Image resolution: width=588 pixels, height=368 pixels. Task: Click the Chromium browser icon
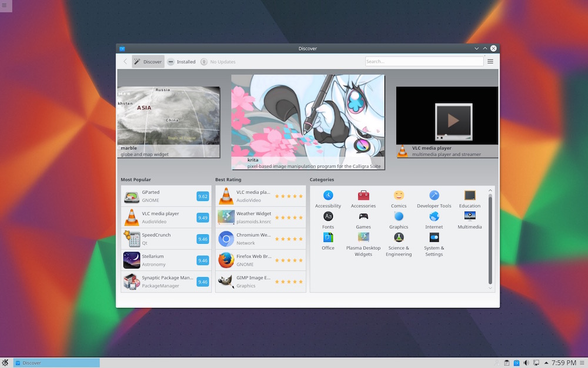pos(226,239)
